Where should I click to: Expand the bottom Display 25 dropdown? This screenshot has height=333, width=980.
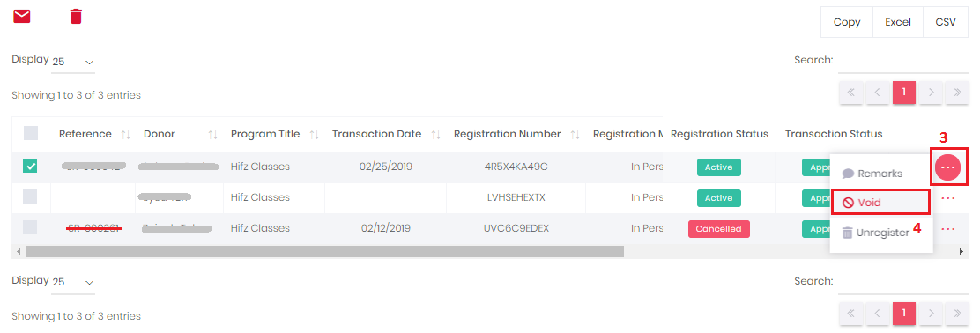pos(73,282)
